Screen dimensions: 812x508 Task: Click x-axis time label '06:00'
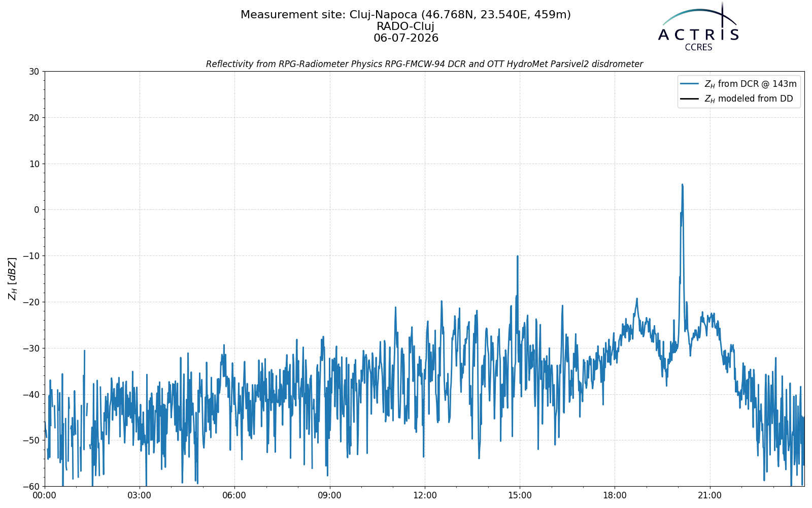pos(234,496)
